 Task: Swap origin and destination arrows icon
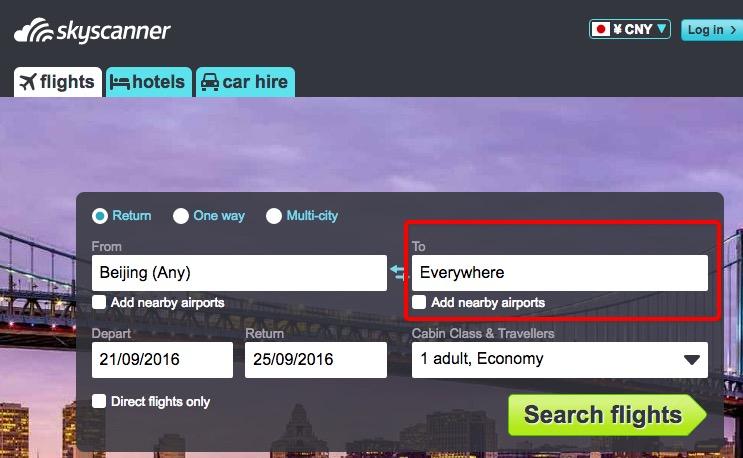398,272
